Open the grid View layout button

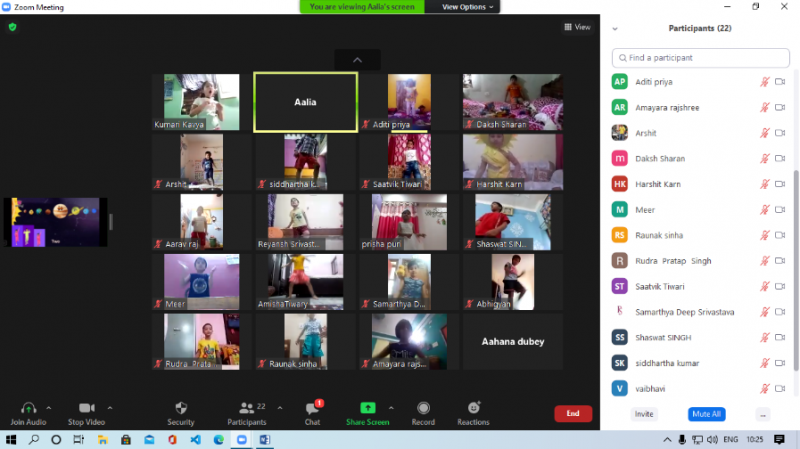577,27
